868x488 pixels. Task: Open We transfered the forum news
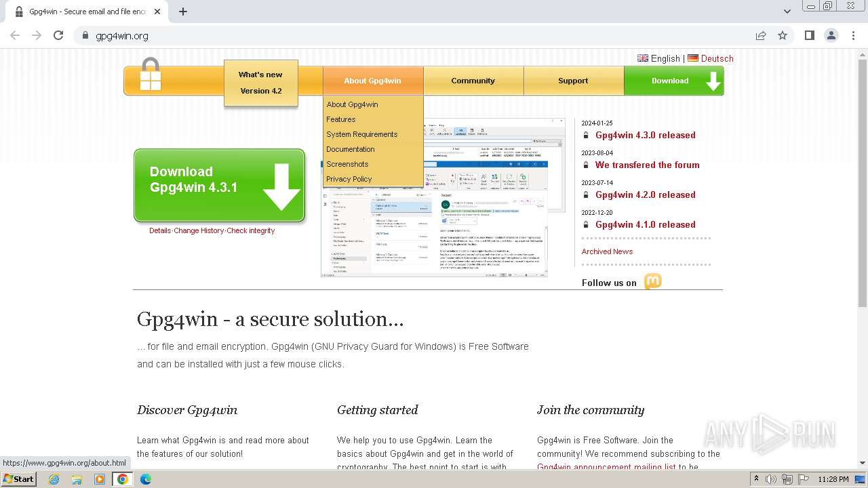[648, 165]
